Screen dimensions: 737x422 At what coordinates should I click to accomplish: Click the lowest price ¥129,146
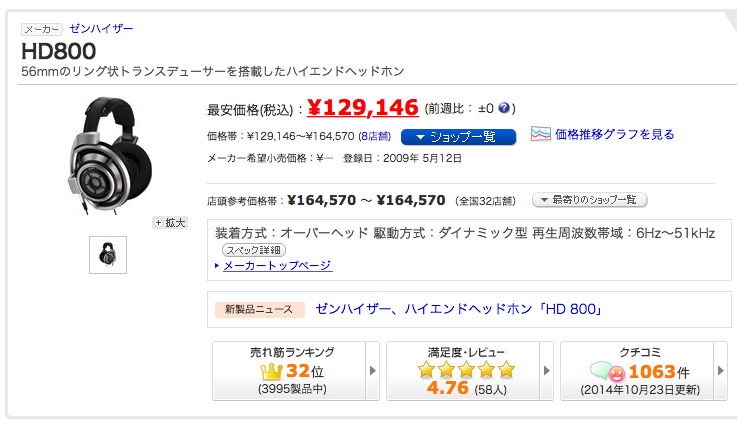[x=362, y=106]
